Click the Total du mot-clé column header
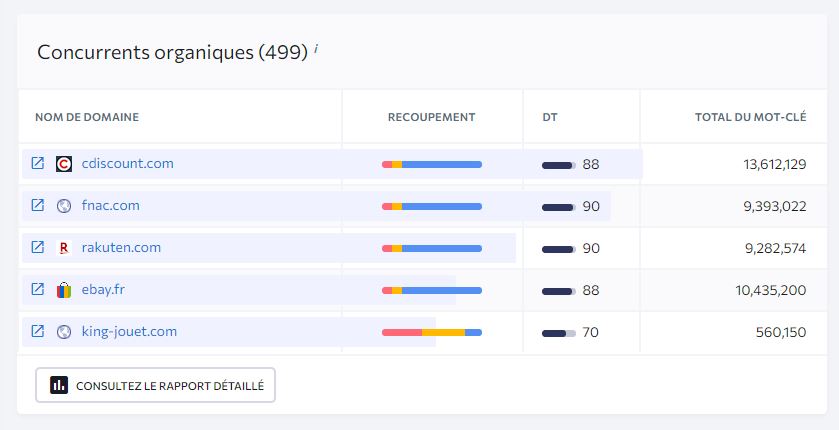This screenshot has height=430, width=839. coord(750,117)
